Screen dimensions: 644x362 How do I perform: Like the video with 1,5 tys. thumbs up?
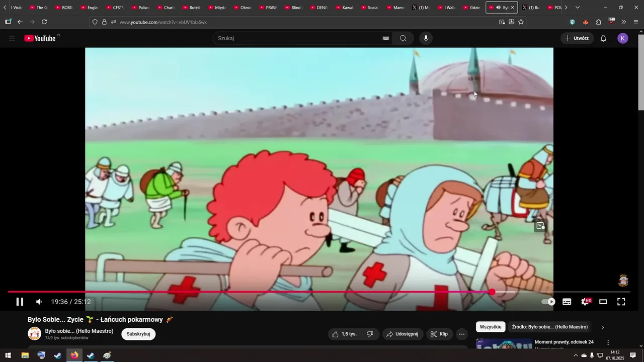coord(345,334)
